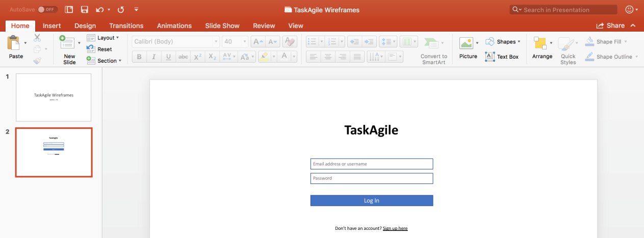Open the Section dropdown
Image resolution: width=644 pixels, height=238 pixels.
pos(104,61)
